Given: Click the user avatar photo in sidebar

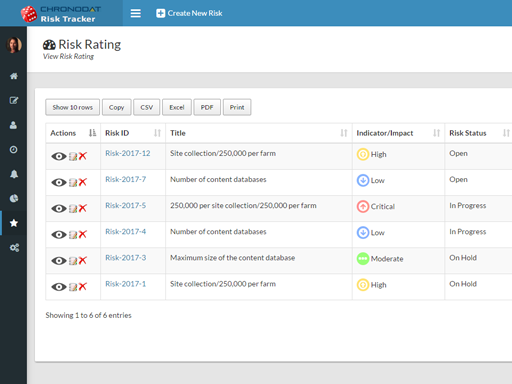Looking at the screenshot, I should (x=14, y=45).
